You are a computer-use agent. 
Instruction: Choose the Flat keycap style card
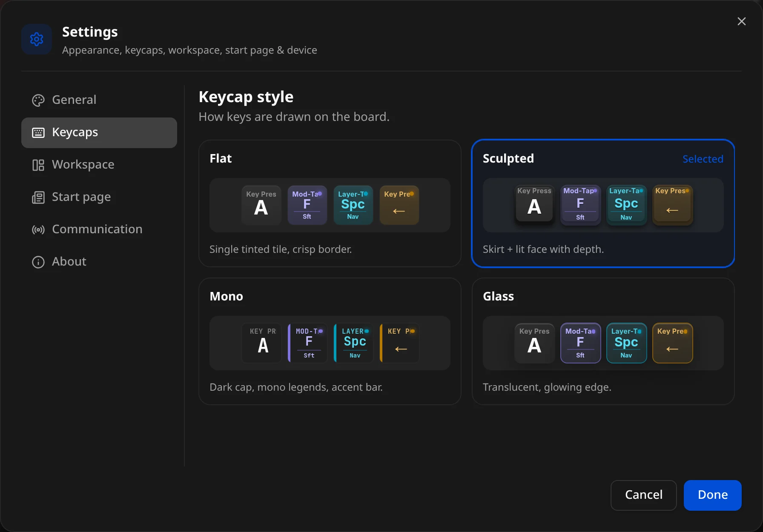coord(330,203)
